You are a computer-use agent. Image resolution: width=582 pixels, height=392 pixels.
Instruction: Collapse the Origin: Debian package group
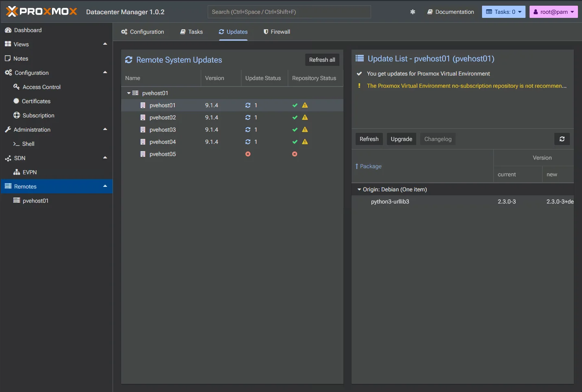click(x=359, y=189)
